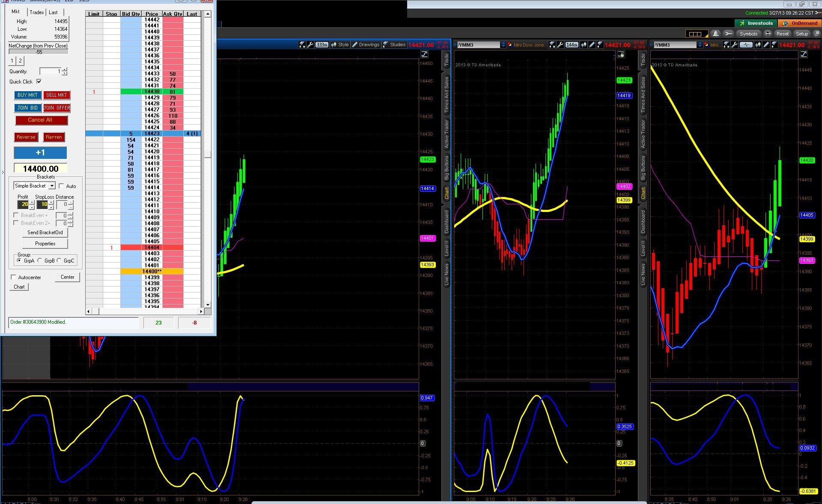The width and height of the screenshot is (822, 504).
Task: Click the print icon beside Symbols
Action: click(x=768, y=34)
